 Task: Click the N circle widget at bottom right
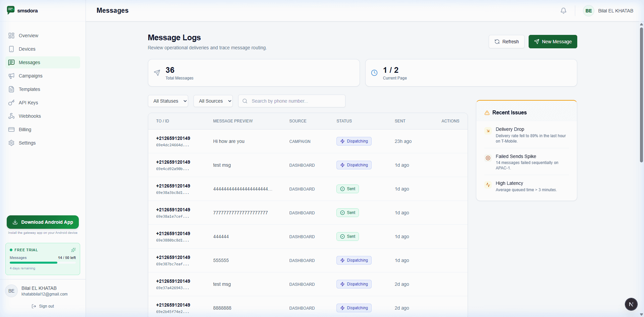632,304
